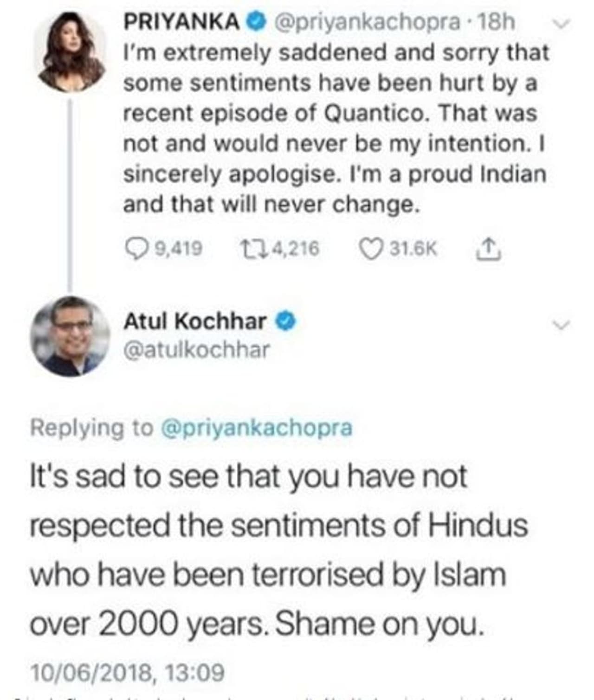
Task: Click the reply speech bubble icon
Action: (136, 249)
